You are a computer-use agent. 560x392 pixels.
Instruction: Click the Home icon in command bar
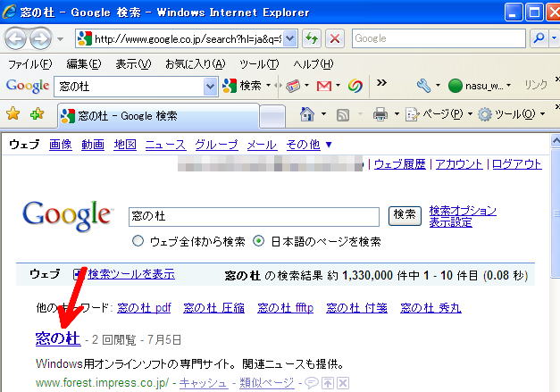point(307,114)
